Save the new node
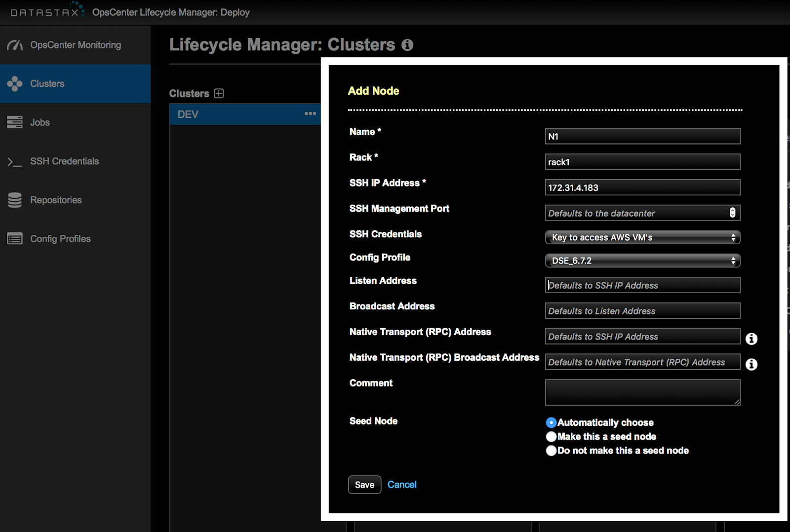 [364, 485]
